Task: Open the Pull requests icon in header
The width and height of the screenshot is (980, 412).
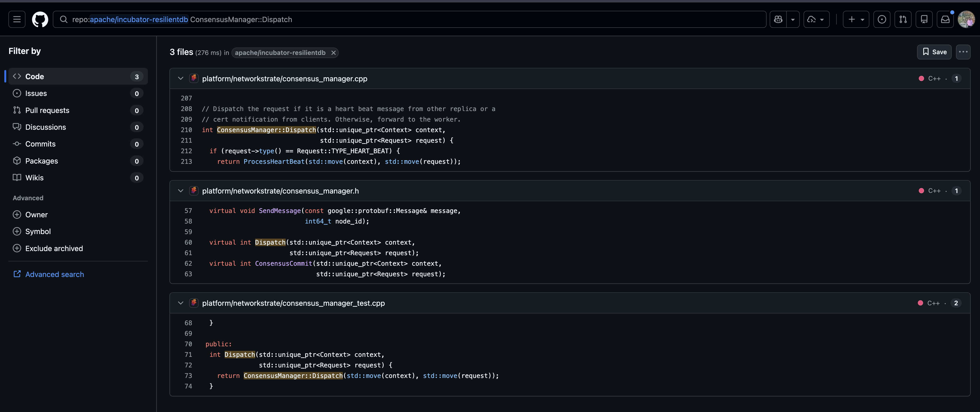Action: tap(903, 19)
